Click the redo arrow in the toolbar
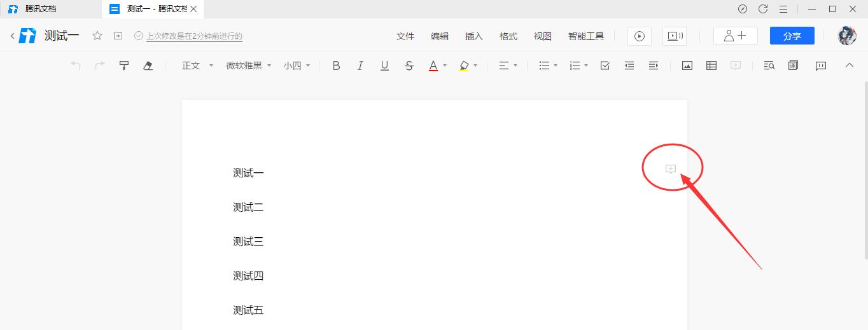 [100, 65]
